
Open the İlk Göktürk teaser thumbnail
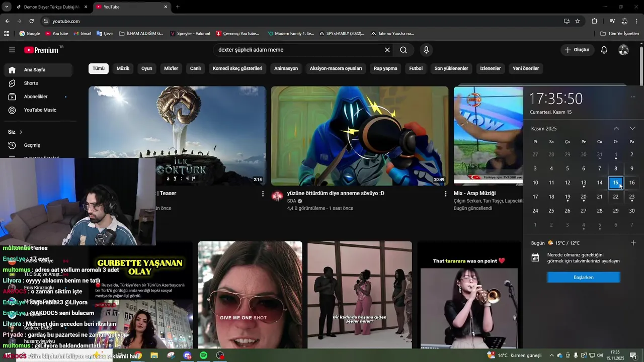click(x=177, y=136)
